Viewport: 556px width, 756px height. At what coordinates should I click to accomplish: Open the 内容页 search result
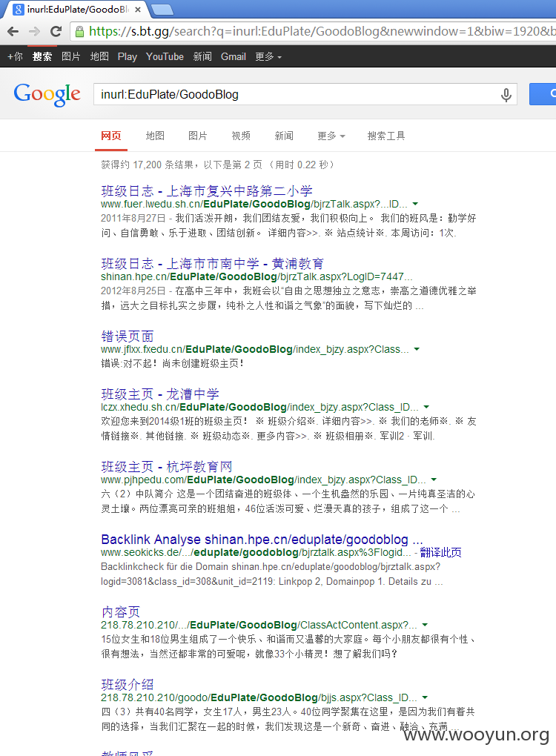click(x=121, y=611)
